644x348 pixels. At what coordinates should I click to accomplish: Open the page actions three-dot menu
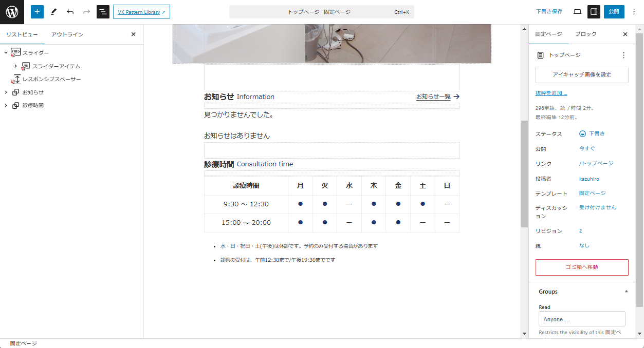[x=623, y=55]
